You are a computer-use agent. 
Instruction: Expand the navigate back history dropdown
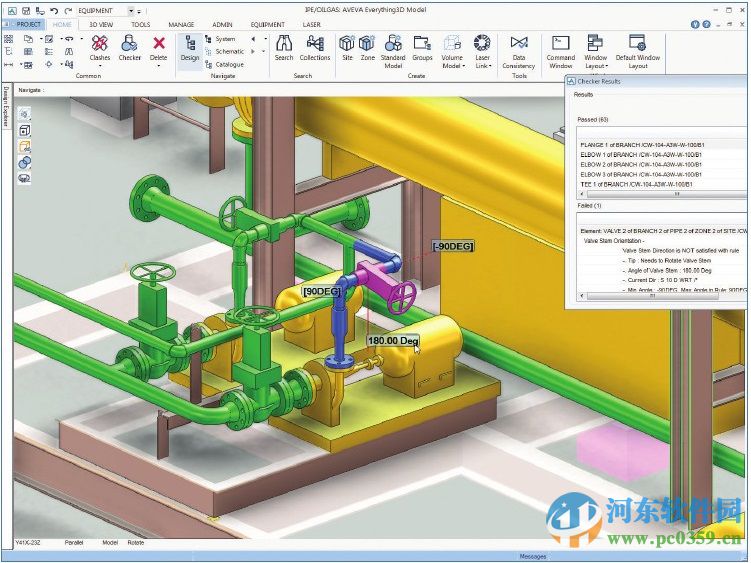coord(265,39)
